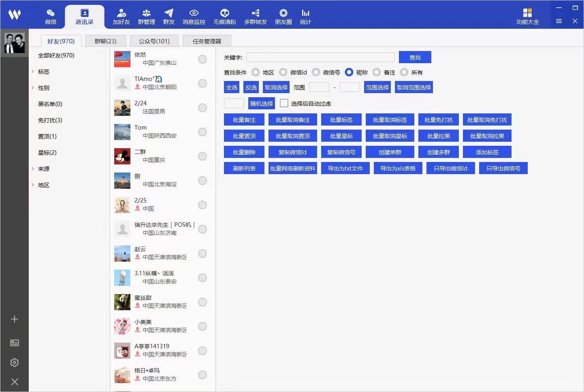Select the radio circle for 小美美

click(202, 326)
